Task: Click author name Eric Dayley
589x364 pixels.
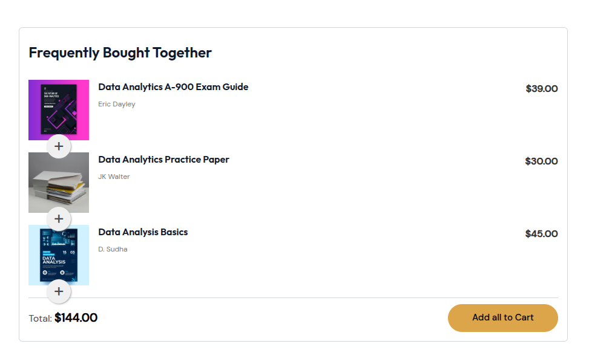Action: pos(117,104)
